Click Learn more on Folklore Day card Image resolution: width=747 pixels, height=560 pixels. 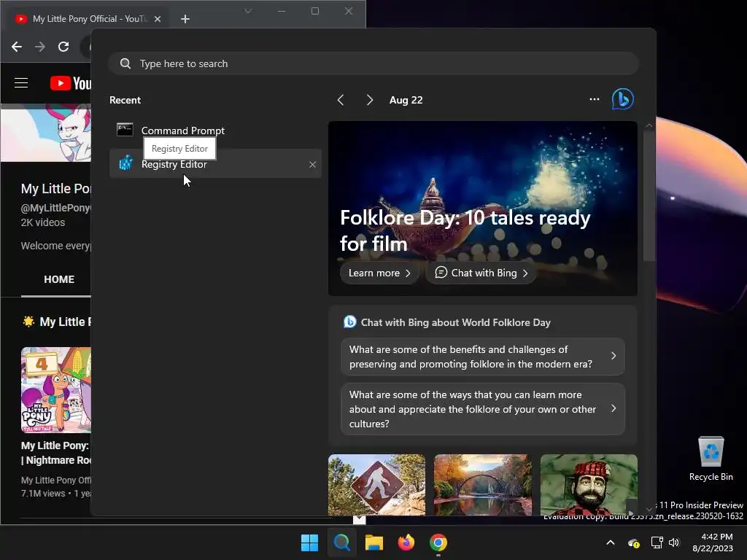pyautogui.click(x=379, y=273)
